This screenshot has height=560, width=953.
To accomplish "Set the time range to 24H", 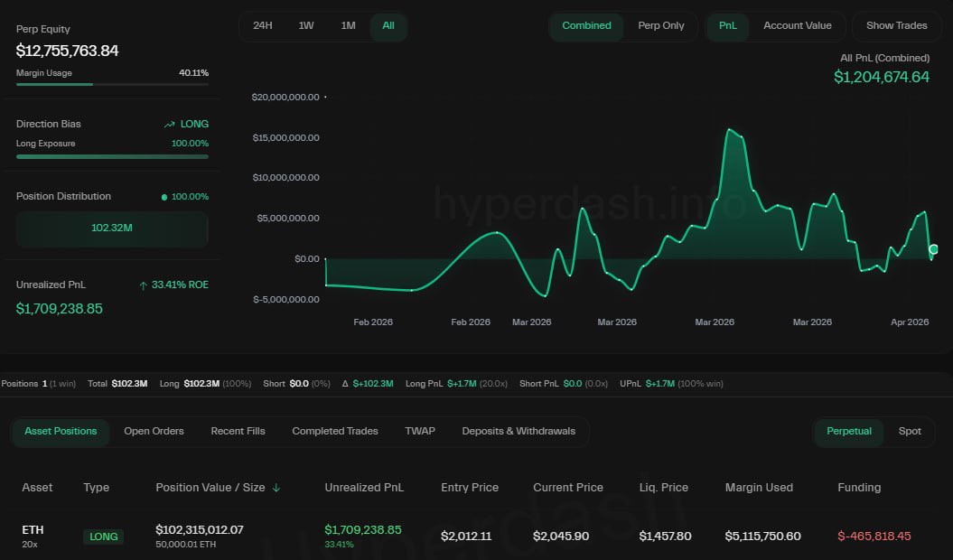I will coord(263,26).
